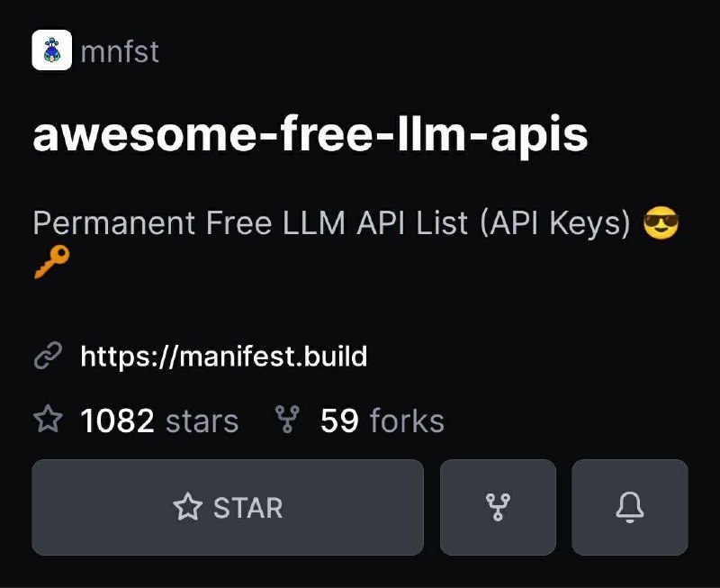Toggle notifications with the bell button
This screenshot has height=588, width=720.
click(x=629, y=508)
